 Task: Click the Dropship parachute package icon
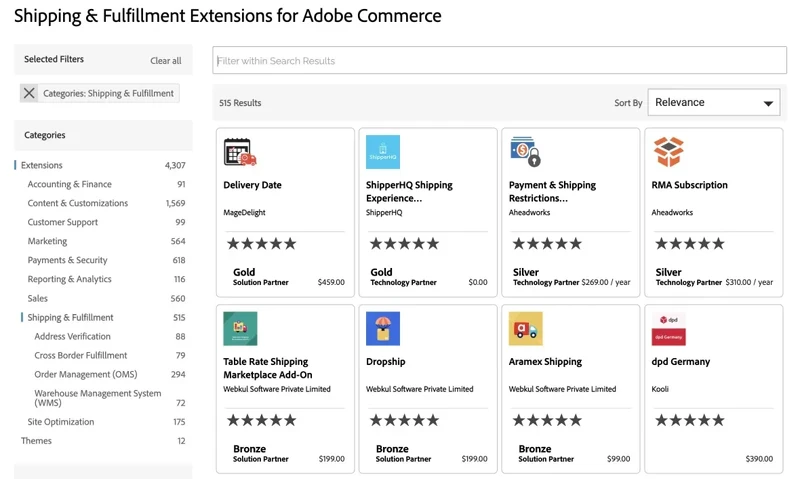point(383,329)
